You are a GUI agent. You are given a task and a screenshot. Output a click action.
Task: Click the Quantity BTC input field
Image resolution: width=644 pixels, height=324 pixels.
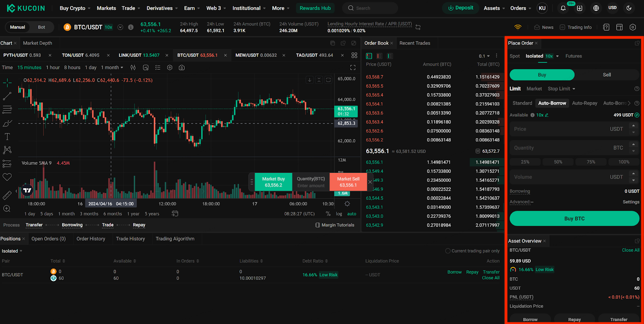click(574, 148)
